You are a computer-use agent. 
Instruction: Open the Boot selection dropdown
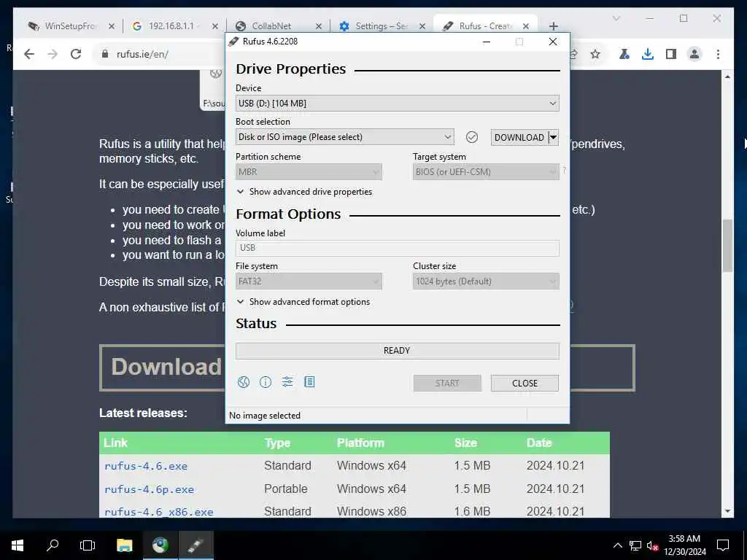point(344,137)
